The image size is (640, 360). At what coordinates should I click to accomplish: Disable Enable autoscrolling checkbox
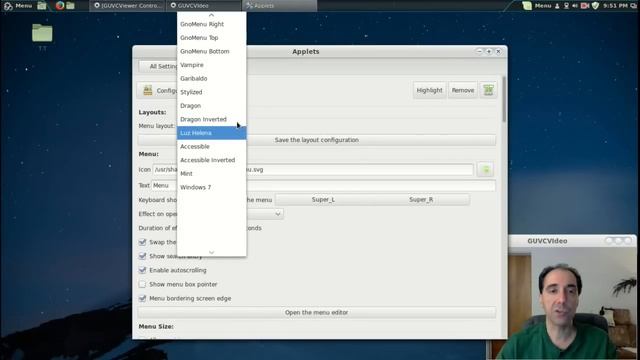pyautogui.click(x=142, y=270)
